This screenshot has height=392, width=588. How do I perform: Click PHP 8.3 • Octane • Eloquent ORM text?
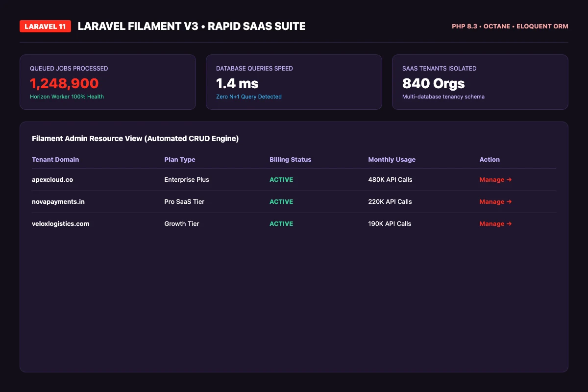tap(510, 26)
